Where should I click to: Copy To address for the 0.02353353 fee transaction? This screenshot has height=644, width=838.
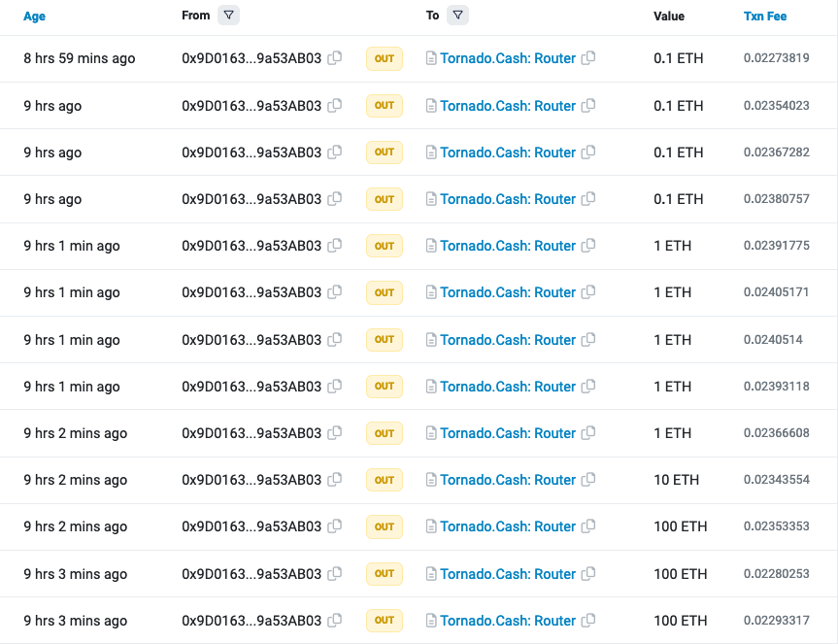tap(588, 526)
